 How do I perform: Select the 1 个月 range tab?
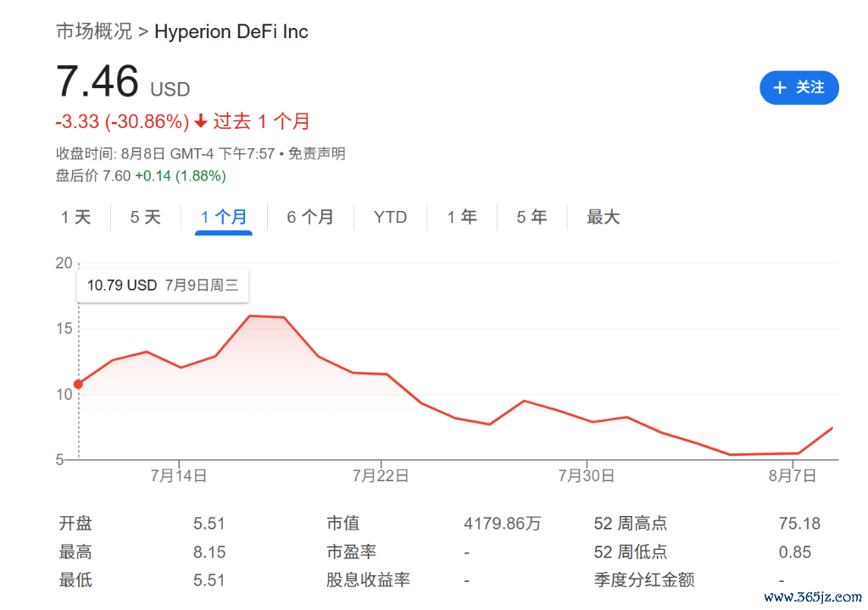click(224, 217)
